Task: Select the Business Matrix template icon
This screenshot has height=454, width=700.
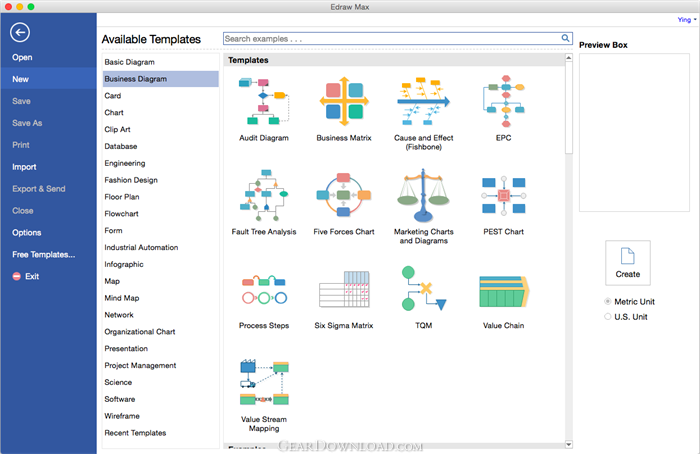Action: (x=344, y=101)
